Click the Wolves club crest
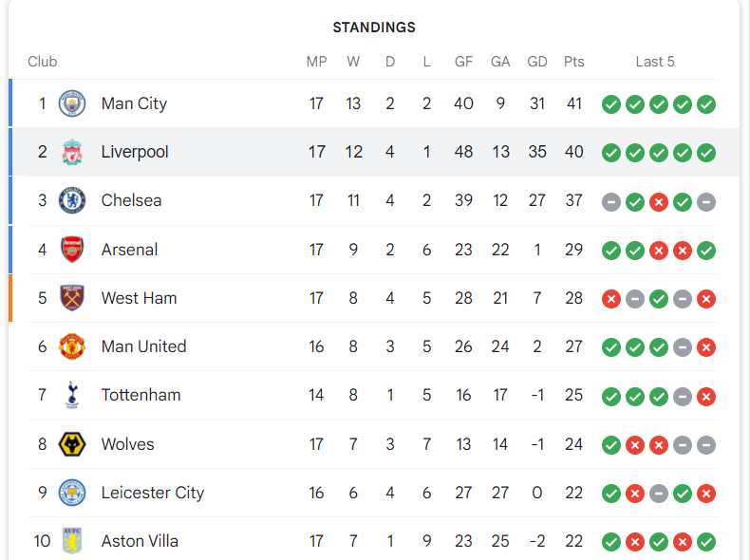This screenshot has width=750, height=560. click(72, 444)
